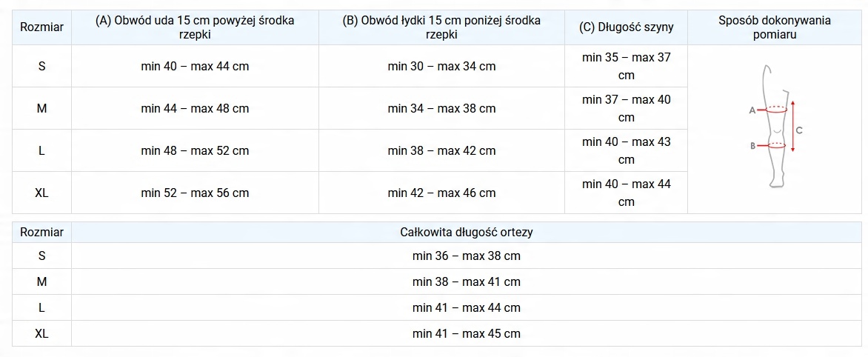The image size is (868, 357).
Task: Select size XL row in top table
Action: click(41, 193)
